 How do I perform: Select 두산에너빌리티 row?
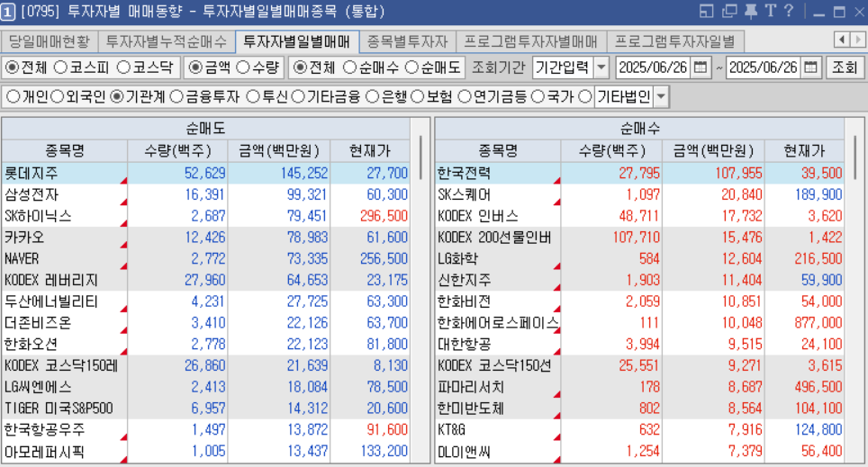click(x=206, y=301)
